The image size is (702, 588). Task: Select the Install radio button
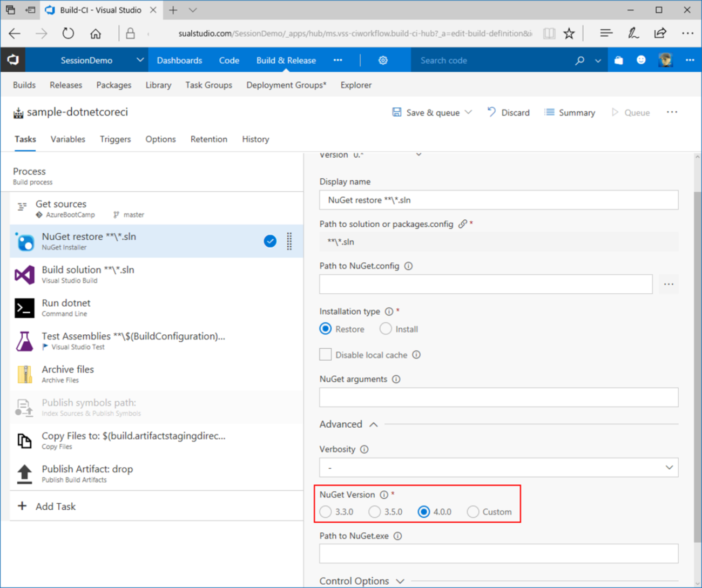(386, 329)
